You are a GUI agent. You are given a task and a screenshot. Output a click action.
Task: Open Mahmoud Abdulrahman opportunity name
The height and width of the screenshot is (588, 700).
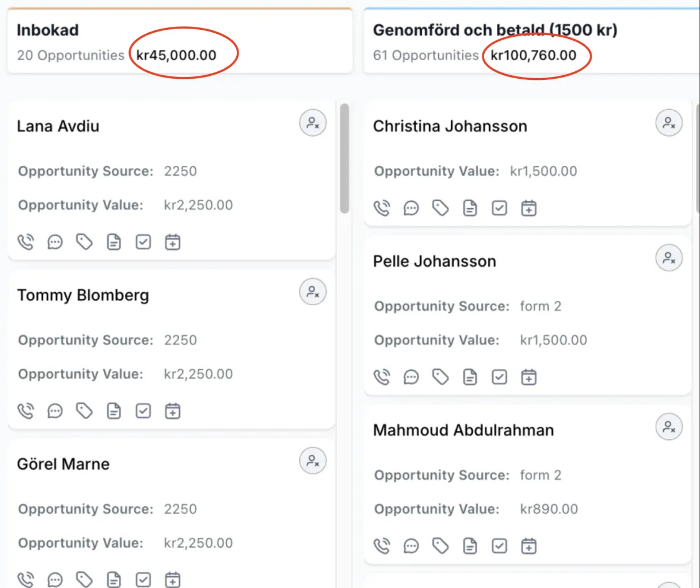coord(463,430)
